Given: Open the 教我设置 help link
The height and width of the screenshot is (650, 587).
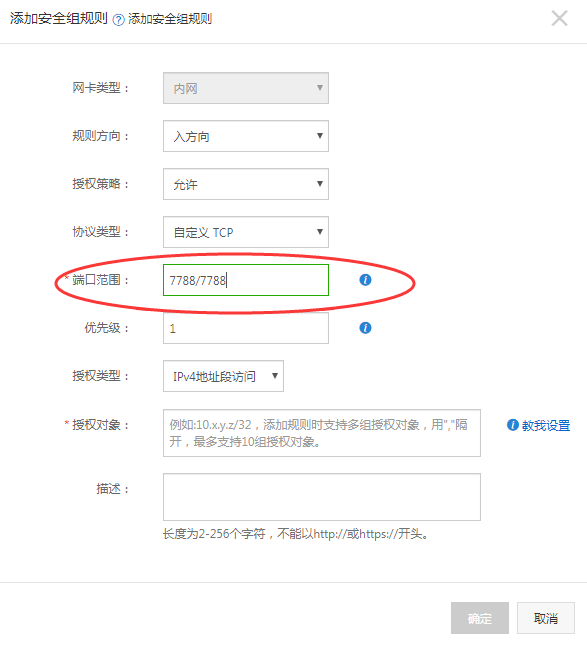Looking at the screenshot, I should tap(546, 425).
